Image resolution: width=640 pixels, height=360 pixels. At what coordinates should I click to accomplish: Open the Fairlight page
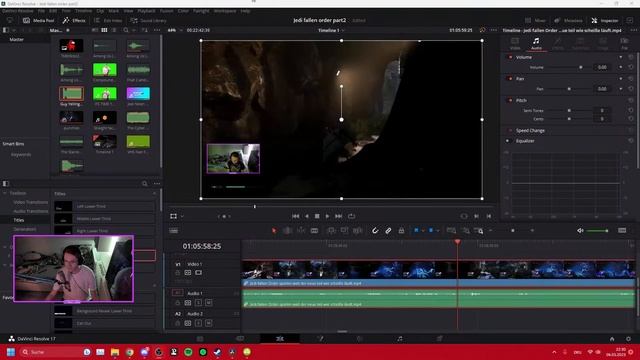coord(400,339)
